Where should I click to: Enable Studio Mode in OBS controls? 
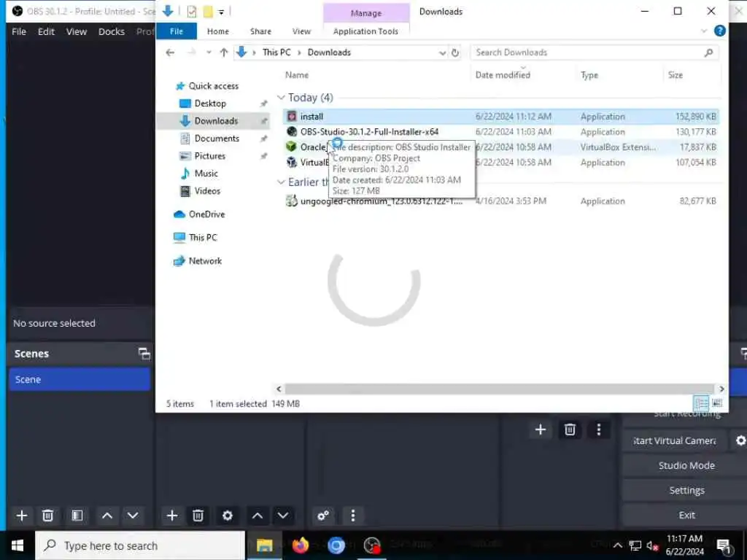coord(686,465)
